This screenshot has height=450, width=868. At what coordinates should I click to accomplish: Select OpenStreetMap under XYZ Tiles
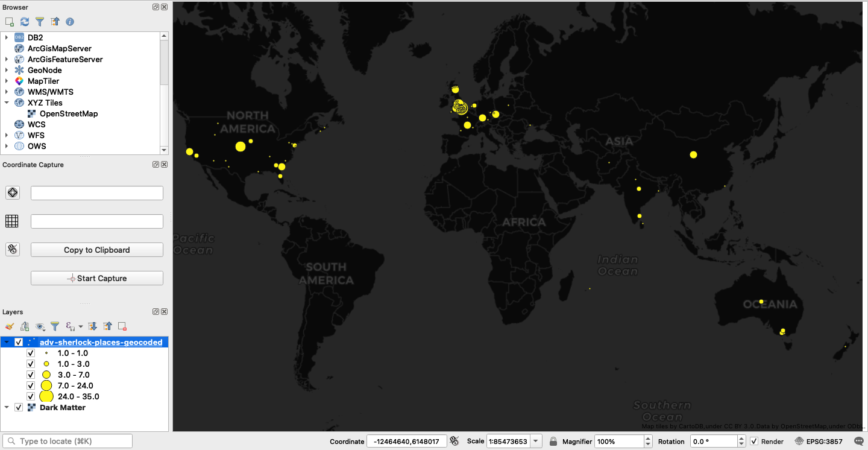tap(69, 113)
